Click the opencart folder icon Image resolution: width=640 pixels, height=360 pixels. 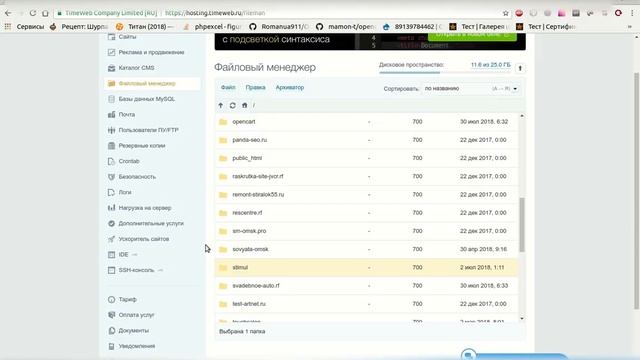pos(223,122)
